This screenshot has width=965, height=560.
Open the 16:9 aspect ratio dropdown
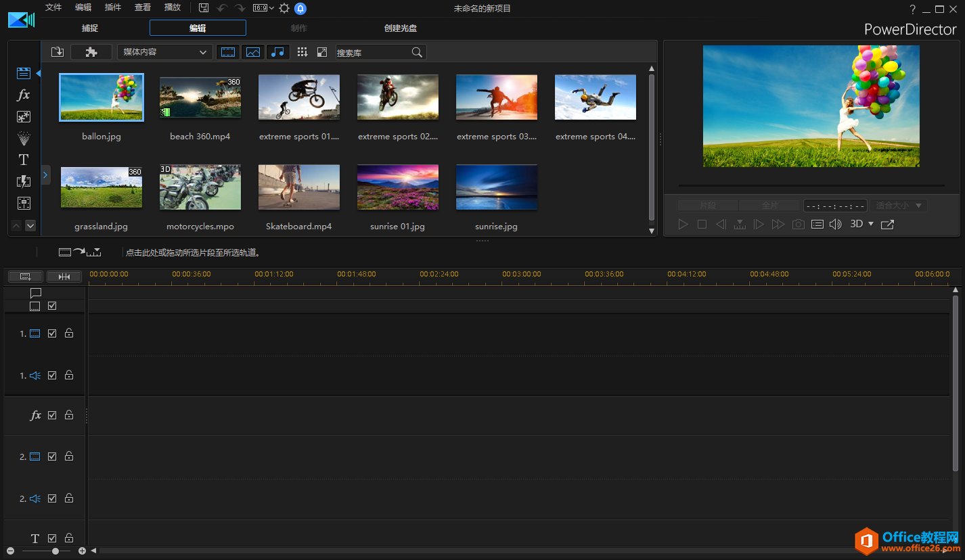[x=263, y=8]
